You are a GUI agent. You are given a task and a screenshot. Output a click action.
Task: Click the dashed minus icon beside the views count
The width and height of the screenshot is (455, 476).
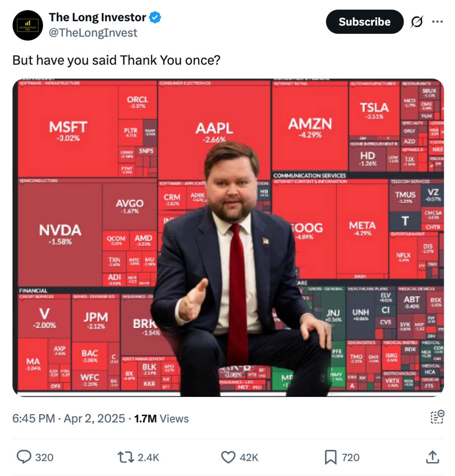click(x=437, y=416)
